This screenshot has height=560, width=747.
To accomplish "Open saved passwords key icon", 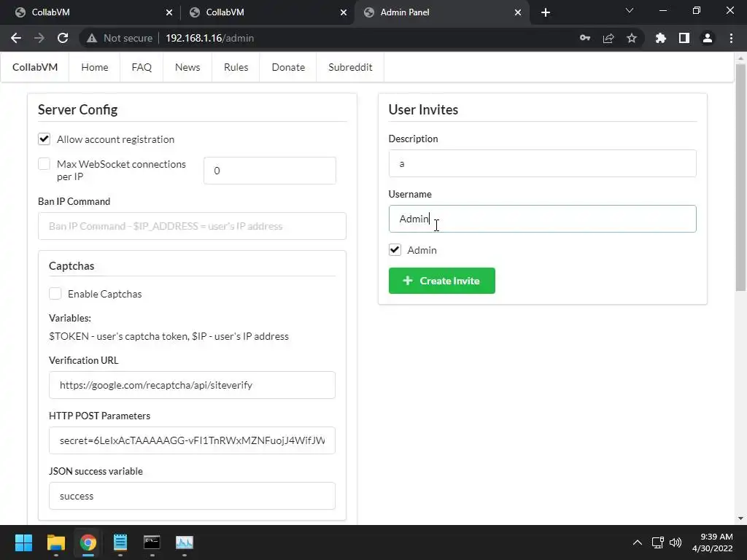I will pyautogui.click(x=585, y=38).
